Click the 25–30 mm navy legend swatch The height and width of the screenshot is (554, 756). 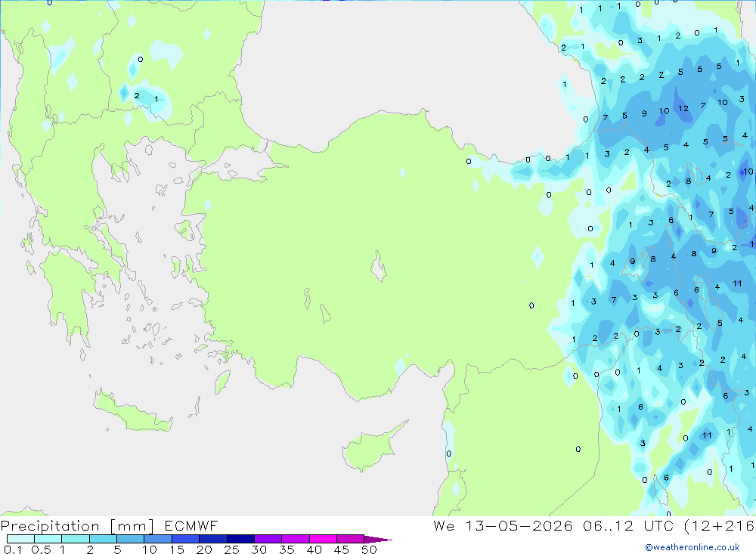240,539
